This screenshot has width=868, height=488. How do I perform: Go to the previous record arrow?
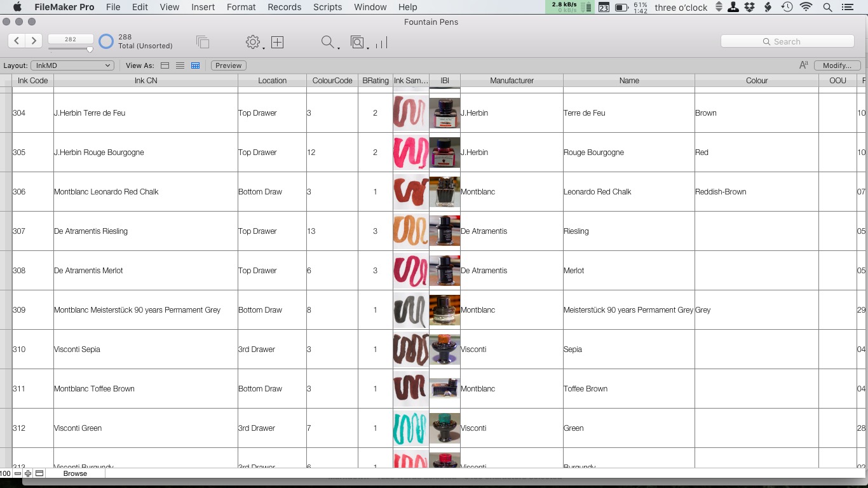tap(17, 41)
